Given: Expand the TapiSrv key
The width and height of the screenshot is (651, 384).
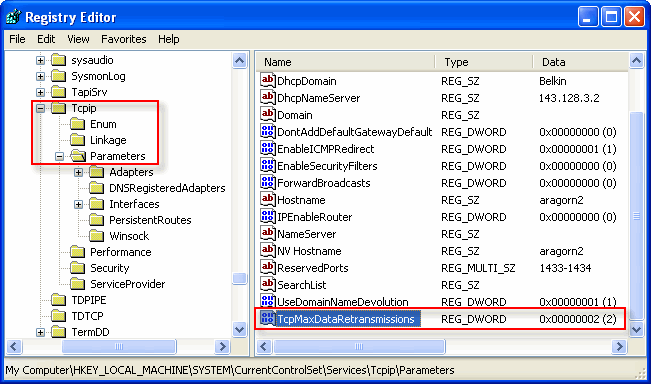Looking at the screenshot, I should (x=40, y=92).
